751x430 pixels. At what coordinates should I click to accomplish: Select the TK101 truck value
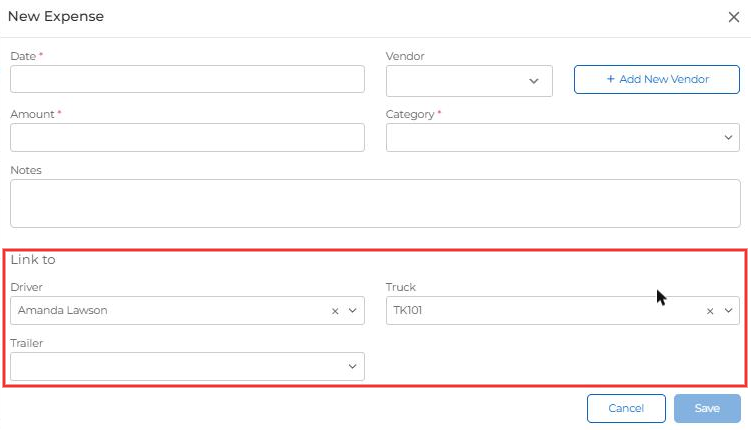(408, 310)
